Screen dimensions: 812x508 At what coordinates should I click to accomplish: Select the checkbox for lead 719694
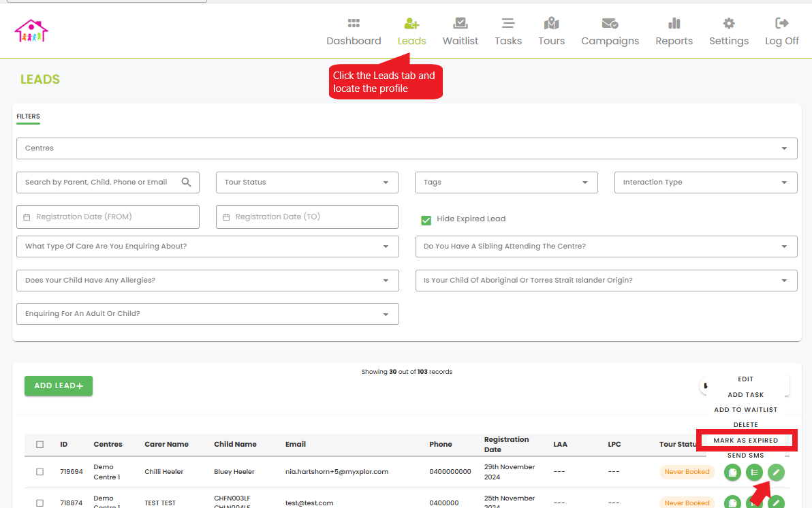click(40, 472)
